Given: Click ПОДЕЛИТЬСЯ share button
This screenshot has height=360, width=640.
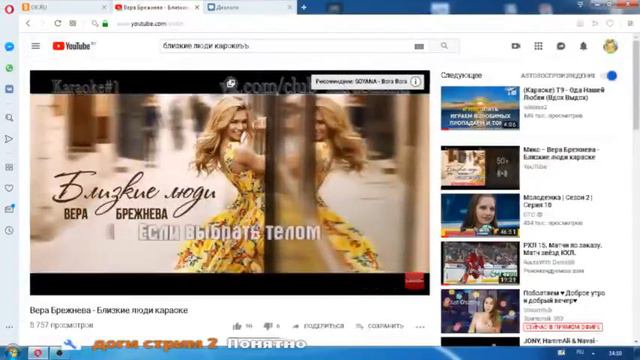Looking at the screenshot, I should [x=318, y=326].
